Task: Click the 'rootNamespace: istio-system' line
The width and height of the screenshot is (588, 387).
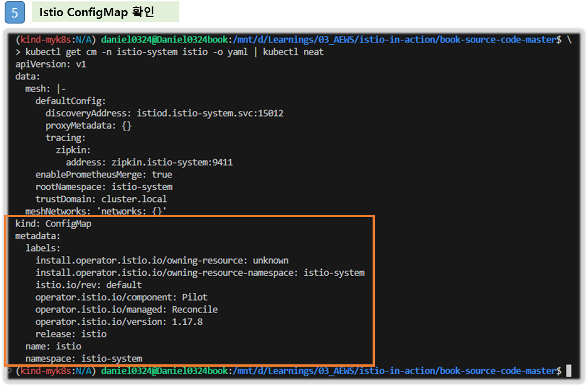Action: (x=104, y=187)
